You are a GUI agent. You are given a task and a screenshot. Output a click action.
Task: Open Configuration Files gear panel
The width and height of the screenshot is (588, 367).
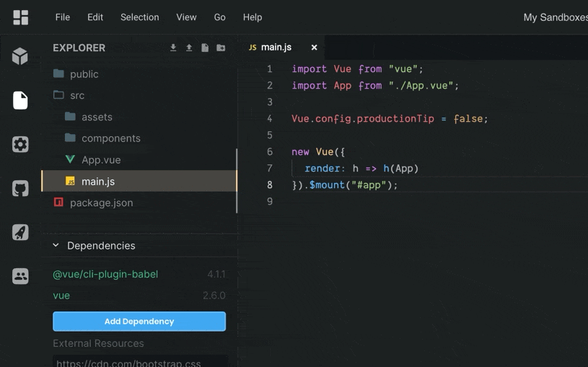pos(20,144)
